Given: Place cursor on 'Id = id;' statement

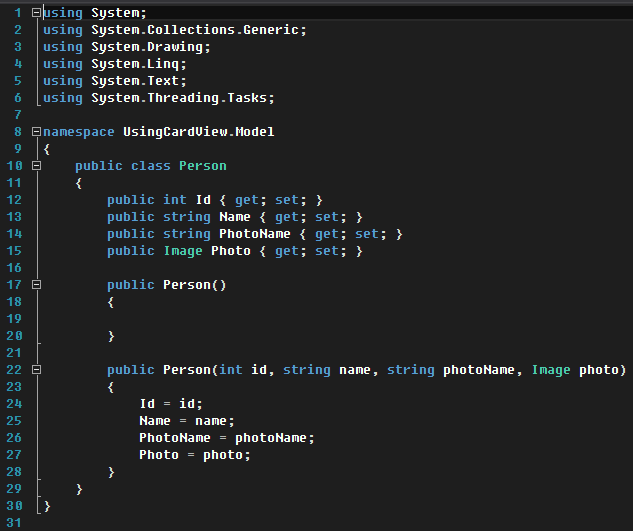Looking at the screenshot, I should coord(171,404).
